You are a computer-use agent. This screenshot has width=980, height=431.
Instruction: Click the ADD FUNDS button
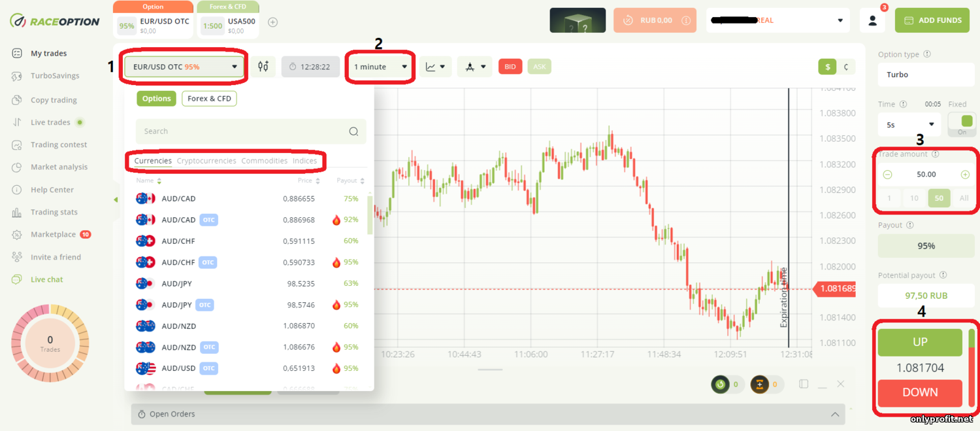pos(932,20)
